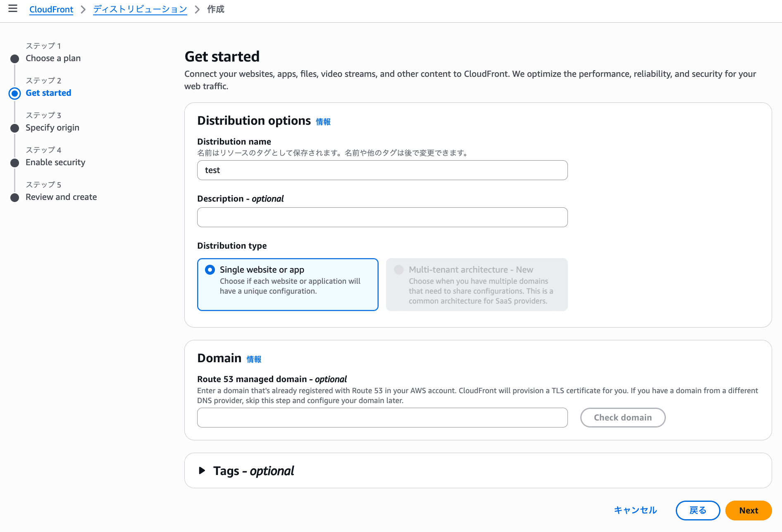Click the キャンセル cancel link

pos(635,511)
